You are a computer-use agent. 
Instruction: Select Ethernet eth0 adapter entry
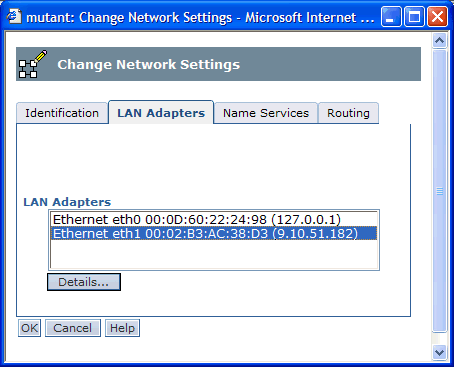pyautogui.click(x=214, y=219)
